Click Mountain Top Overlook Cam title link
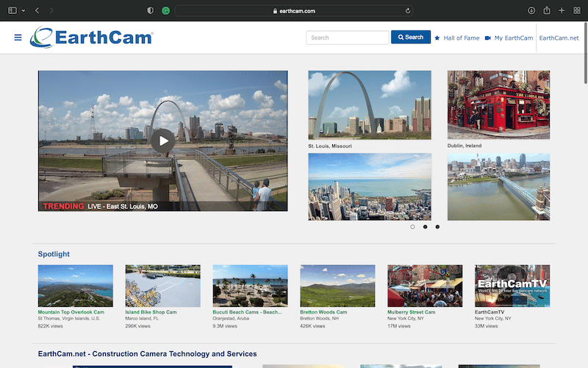 pos(71,312)
